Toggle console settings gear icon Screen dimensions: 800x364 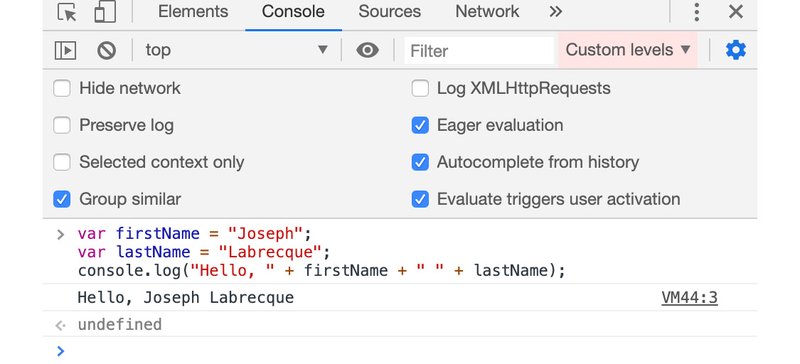[x=736, y=50]
